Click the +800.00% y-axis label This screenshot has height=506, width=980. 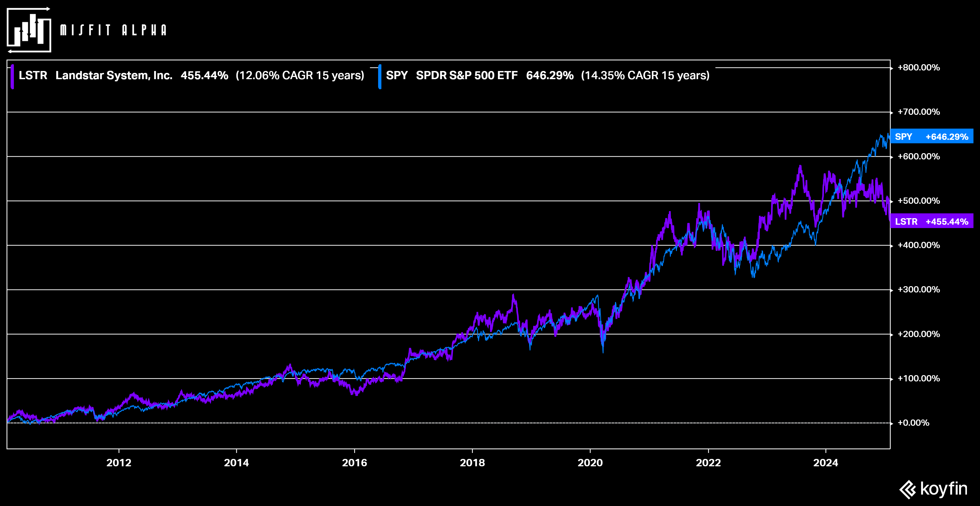(x=918, y=67)
